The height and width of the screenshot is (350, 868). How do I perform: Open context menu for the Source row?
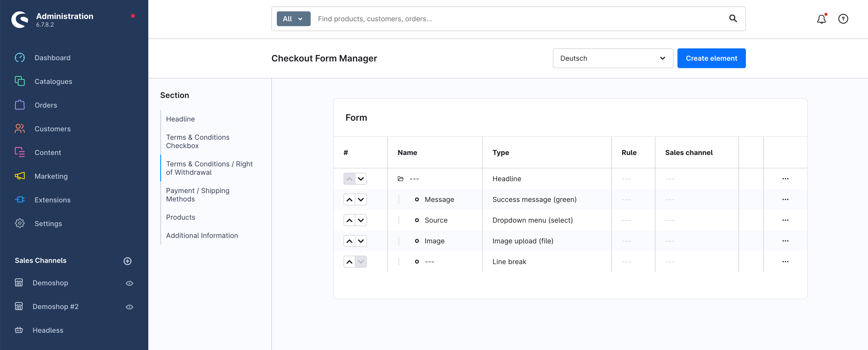(786, 220)
